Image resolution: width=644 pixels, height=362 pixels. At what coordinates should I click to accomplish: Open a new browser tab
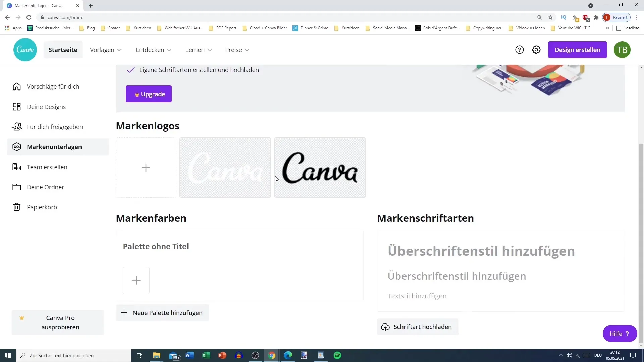[91, 6]
